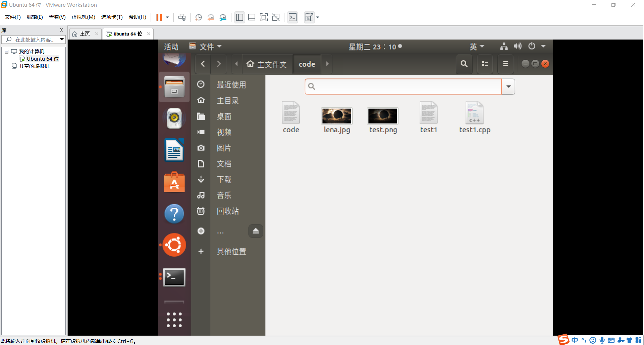
Task: Enter full screen mode for the VM
Action: [264, 17]
